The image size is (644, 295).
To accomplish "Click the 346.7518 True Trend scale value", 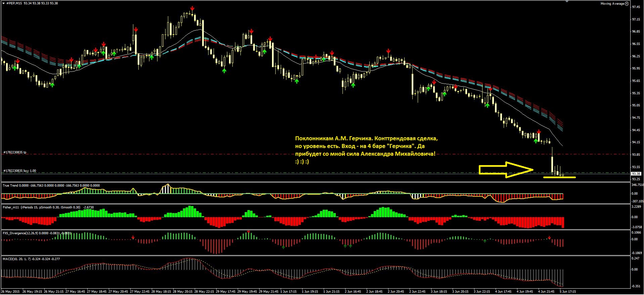I will pyautogui.click(x=637, y=185).
